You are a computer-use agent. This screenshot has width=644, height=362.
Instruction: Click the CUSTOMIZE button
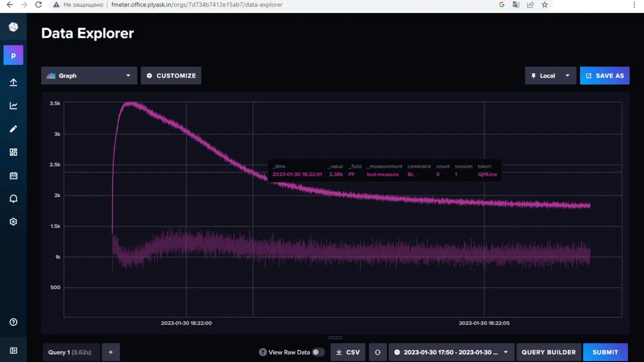(171, 75)
